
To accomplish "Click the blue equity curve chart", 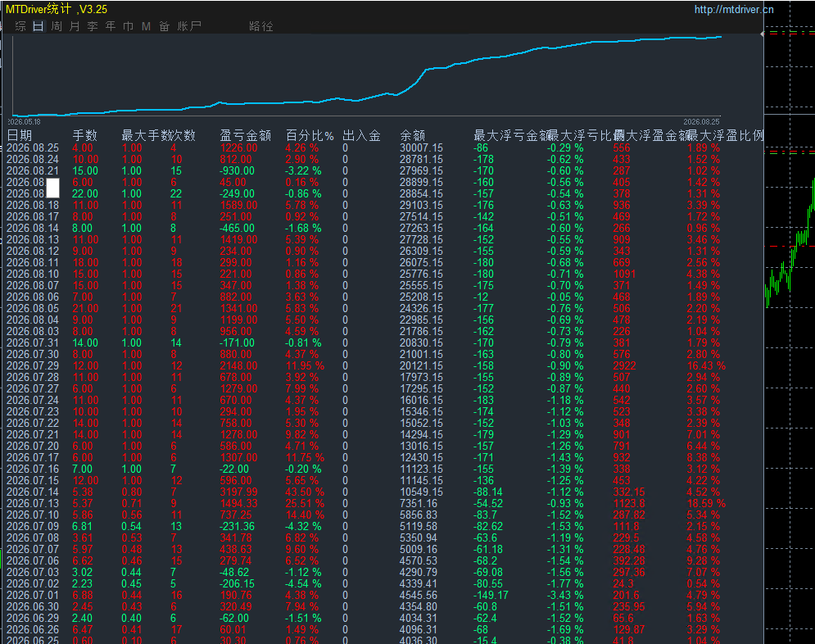I will 366,76.
